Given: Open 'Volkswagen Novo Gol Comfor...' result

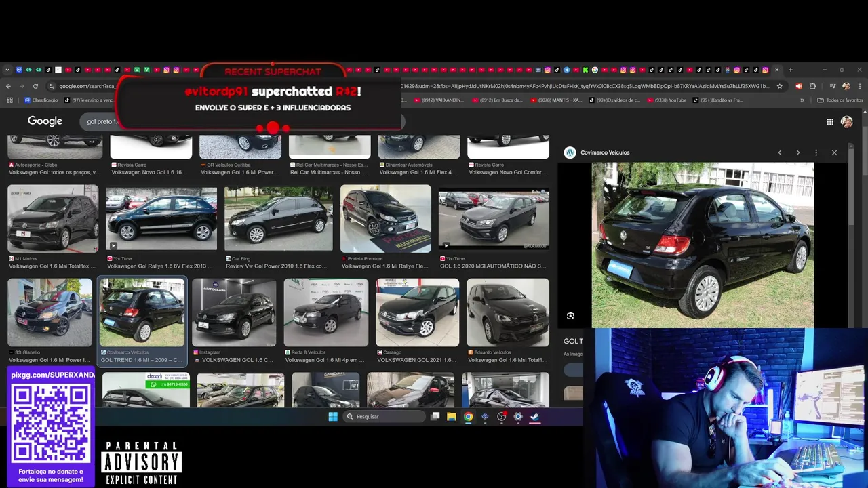Looking at the screenshot, I should coord(508,172).
